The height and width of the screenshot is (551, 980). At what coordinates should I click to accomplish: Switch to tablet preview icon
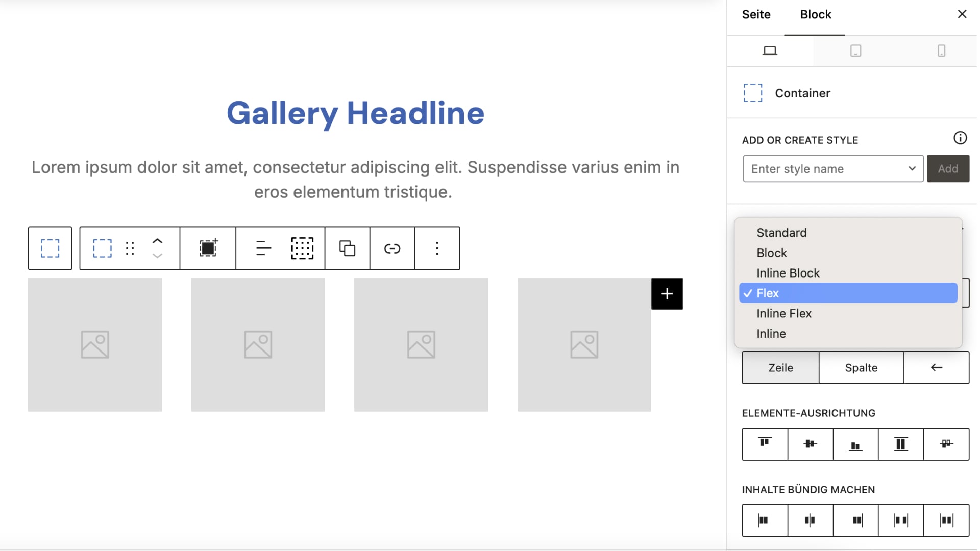(855, 51)
